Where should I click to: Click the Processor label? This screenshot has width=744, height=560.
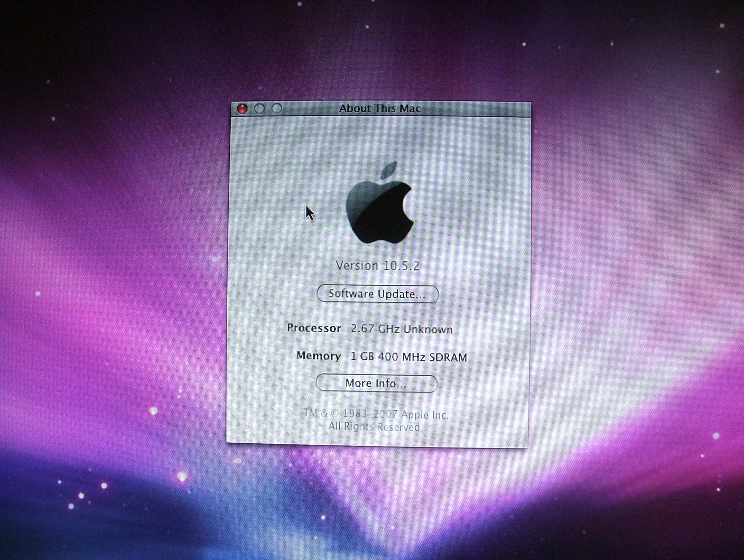tap(314, 328)
